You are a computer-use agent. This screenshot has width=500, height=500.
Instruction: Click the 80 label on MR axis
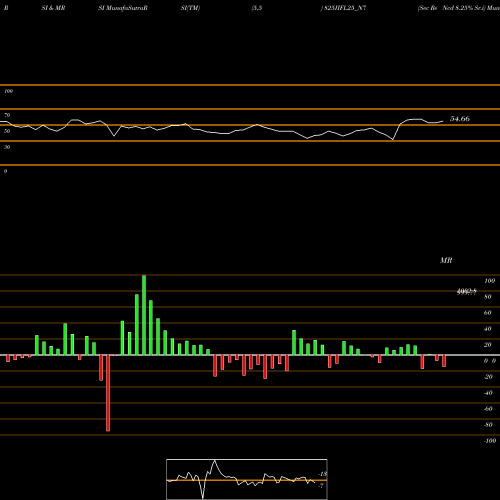tap(488, 297)
